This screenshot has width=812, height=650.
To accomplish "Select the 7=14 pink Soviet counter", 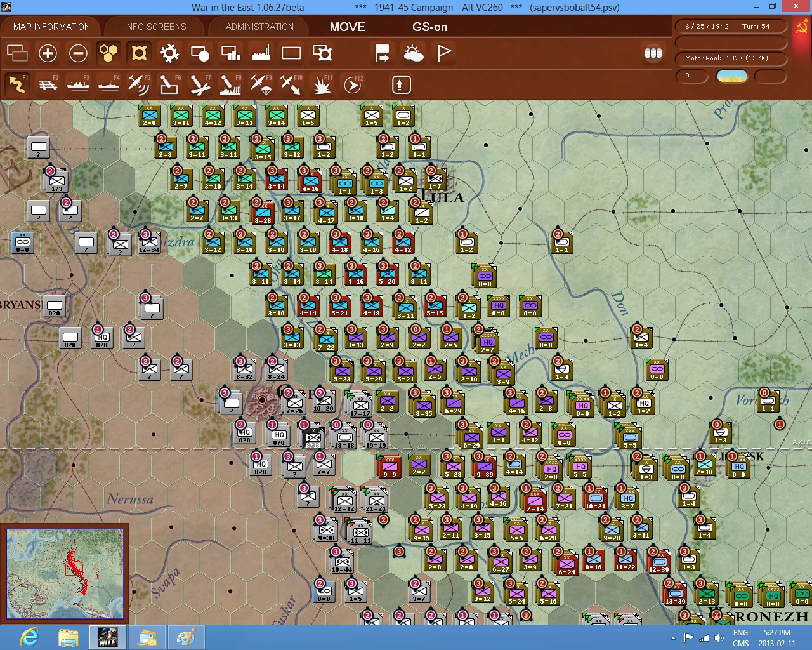I will [534, 500].
